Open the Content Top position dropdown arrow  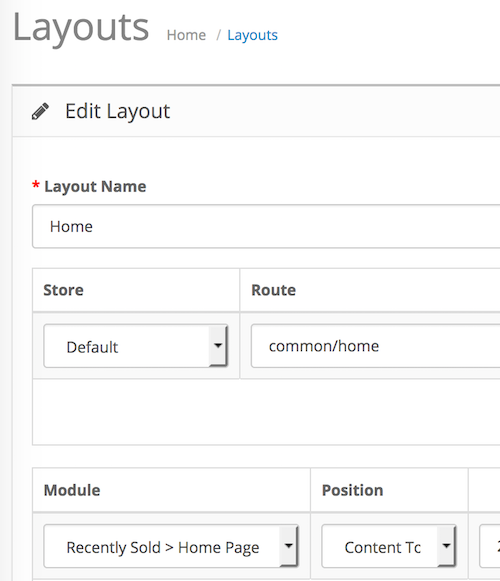click(446, 546)
